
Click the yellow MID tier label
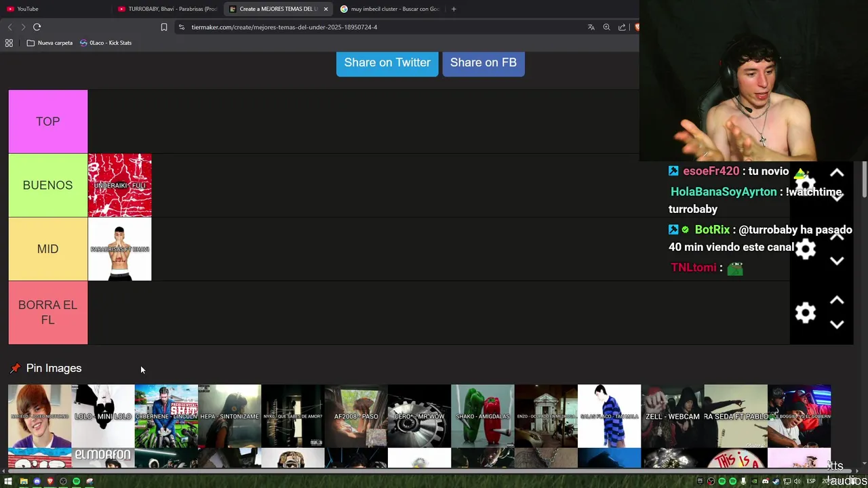[x=48, y=249]
